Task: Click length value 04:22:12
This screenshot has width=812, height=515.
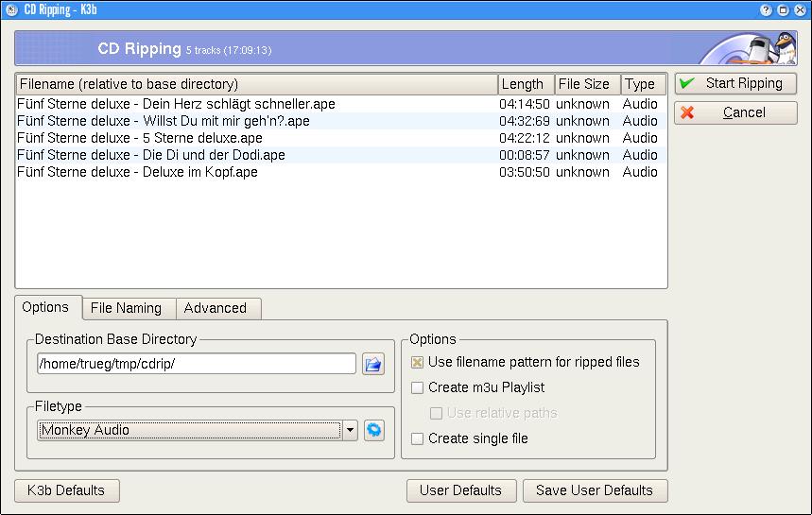Action: coord(524,138)
